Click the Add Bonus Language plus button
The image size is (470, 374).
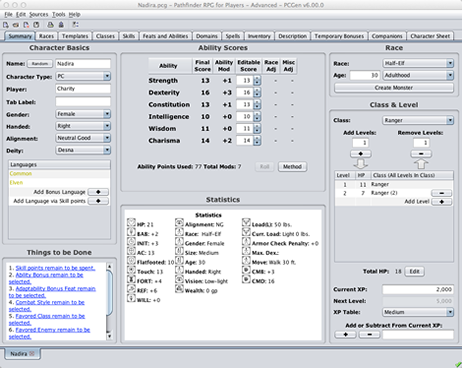98,192
